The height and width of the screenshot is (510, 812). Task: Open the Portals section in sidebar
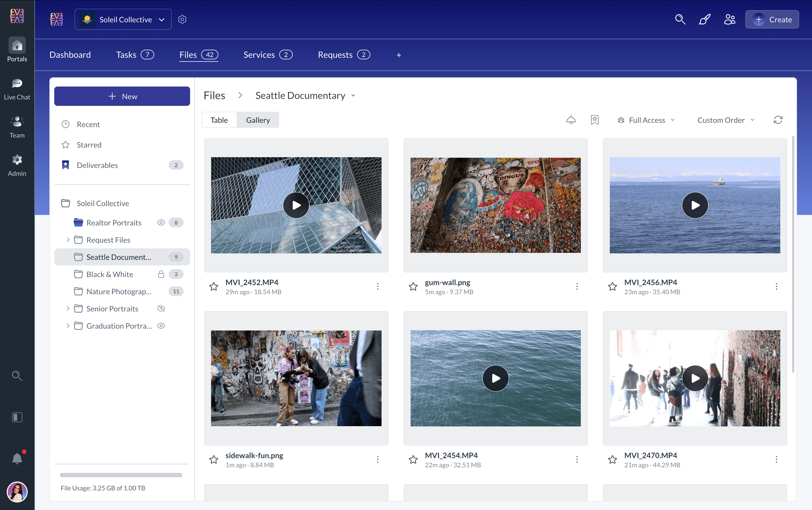pos(17,50)
